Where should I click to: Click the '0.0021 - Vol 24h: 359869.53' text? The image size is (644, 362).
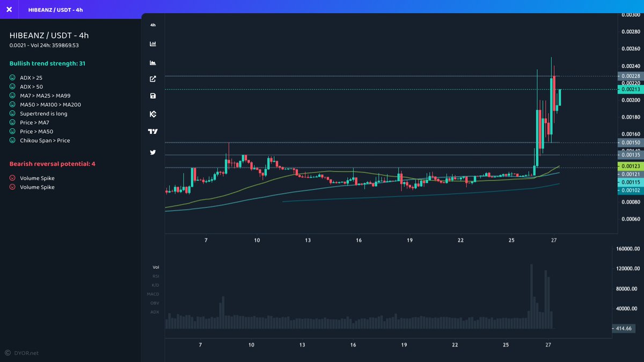tap(44, 45)
